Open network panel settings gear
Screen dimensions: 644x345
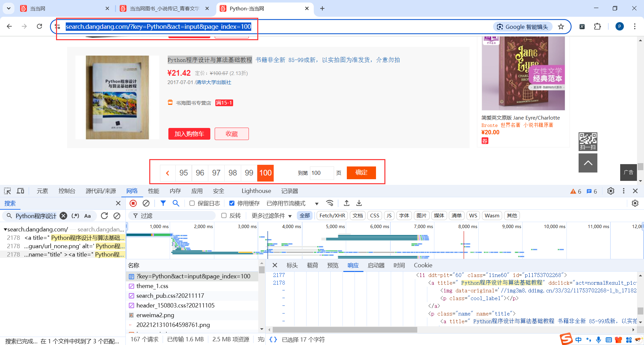click(635, 203)
